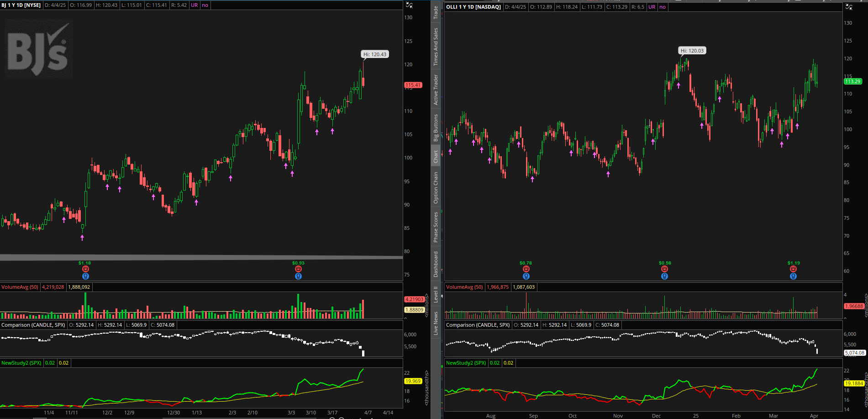Screen dimensions: 868x419
Task: Click the Dec label on OLLI time axis
Action: pyautogui.click(x=656, y=416)
